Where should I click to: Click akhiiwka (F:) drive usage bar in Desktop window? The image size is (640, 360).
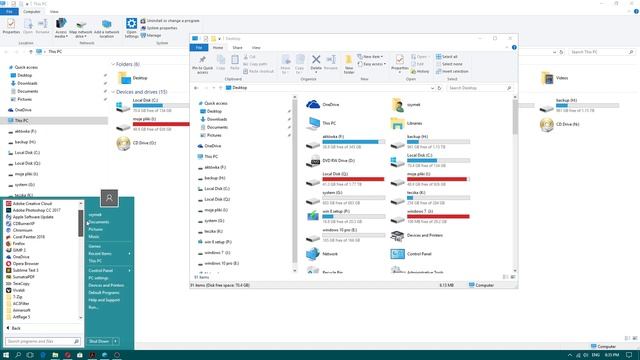(353, 142)
